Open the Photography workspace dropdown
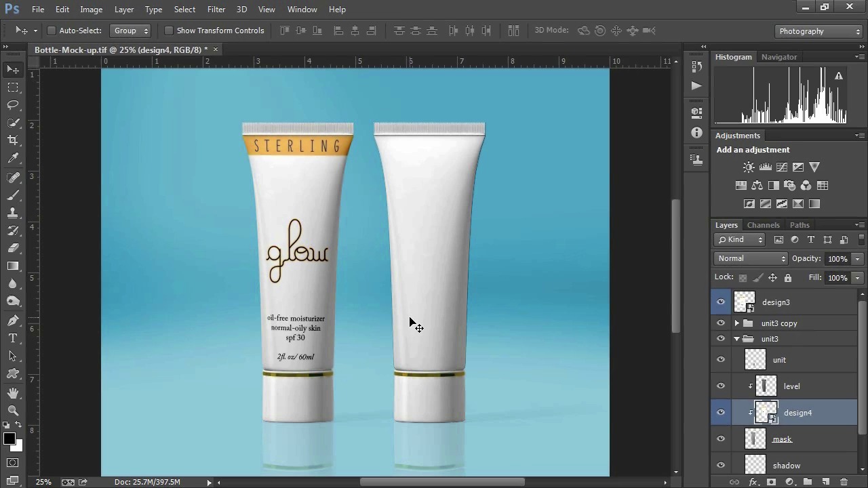This screenshot has height=488, width=868. pos(818,31)
